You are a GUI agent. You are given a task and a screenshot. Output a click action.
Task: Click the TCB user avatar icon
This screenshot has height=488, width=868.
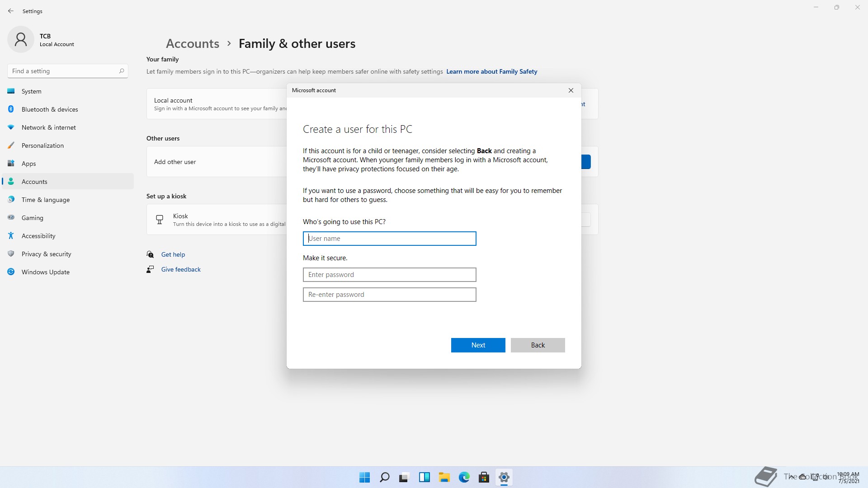(21, 40)
